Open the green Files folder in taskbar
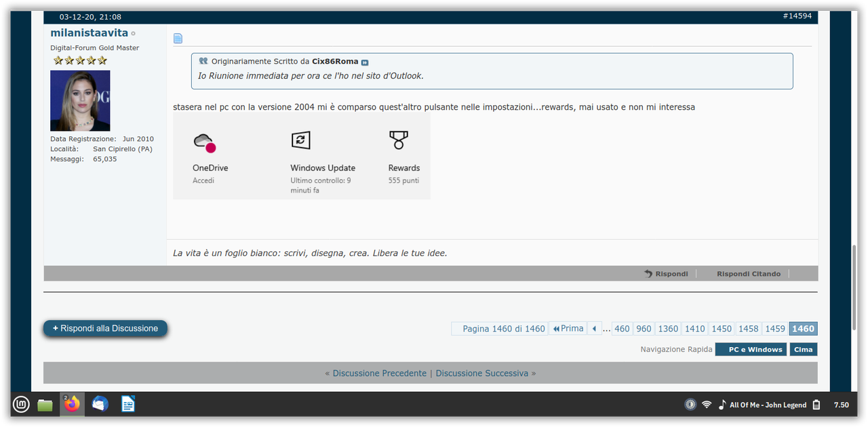The width and height of the screenshot is (868, 427). pyautogui.click(x=45, y=405)
